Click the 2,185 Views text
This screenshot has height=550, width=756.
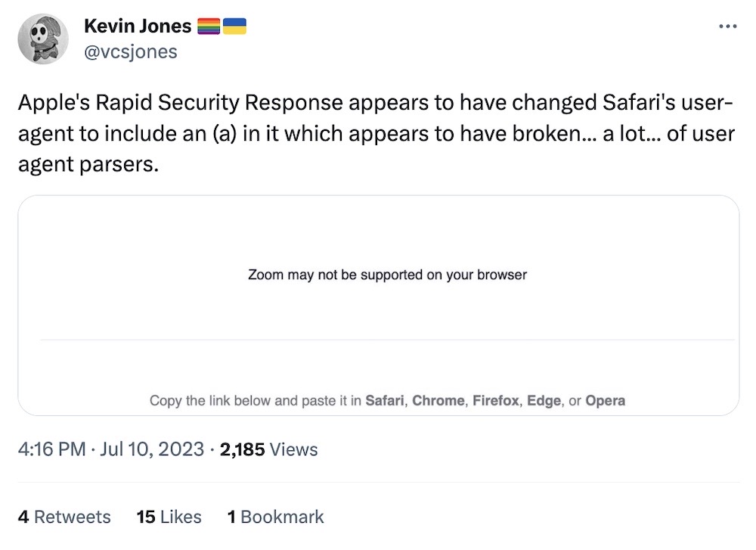267,449
